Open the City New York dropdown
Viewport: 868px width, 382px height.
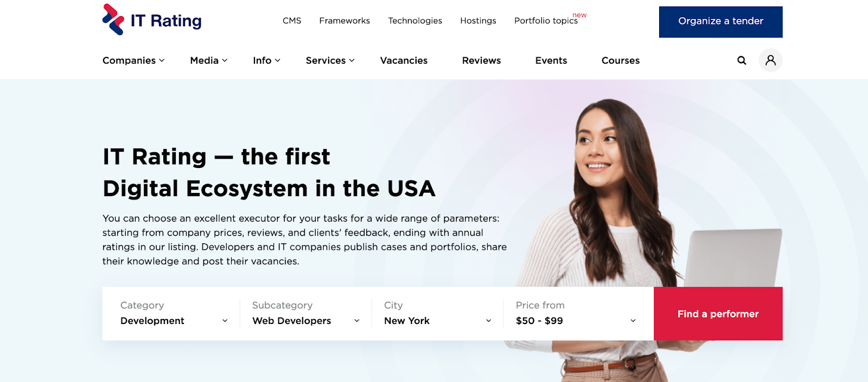(437, 313)
